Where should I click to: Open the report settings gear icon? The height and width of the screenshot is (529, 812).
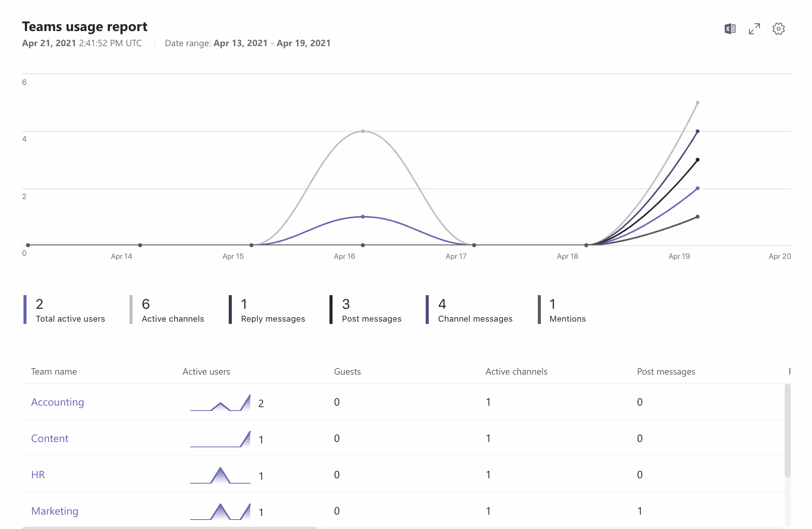click(778, 29)
